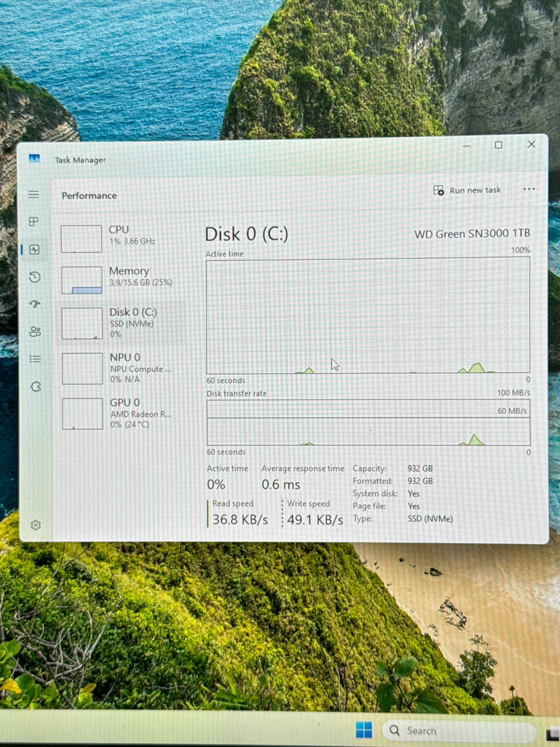This screenshot has width=560, height=747.
Task: Click the Memory mini graph thumbnail
Action: 82,280
